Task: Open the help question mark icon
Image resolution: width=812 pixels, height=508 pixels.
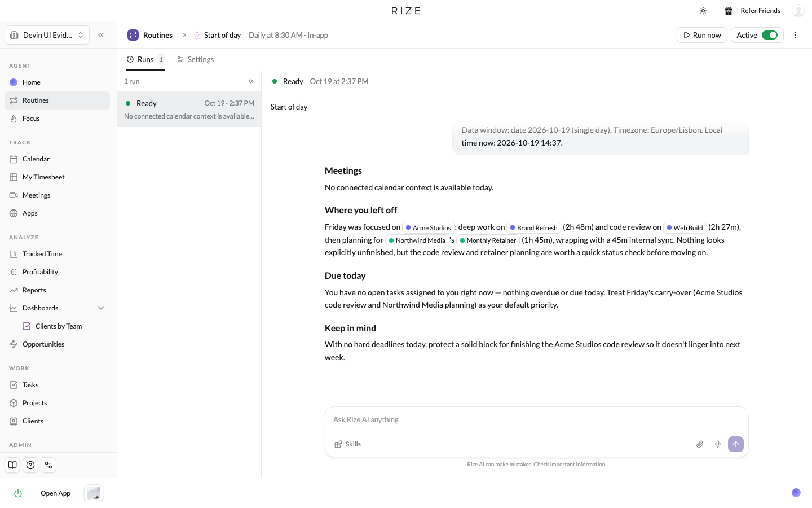Action: coord(30,465)
